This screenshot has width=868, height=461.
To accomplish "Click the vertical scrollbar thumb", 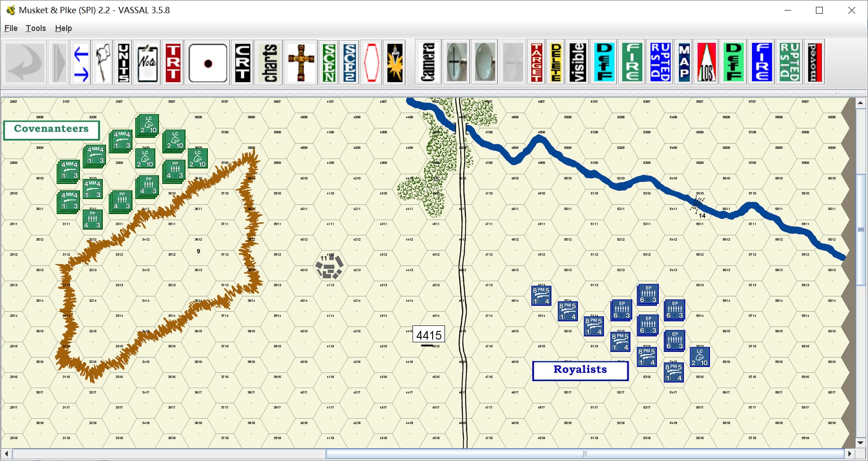I will coord(860,230).
